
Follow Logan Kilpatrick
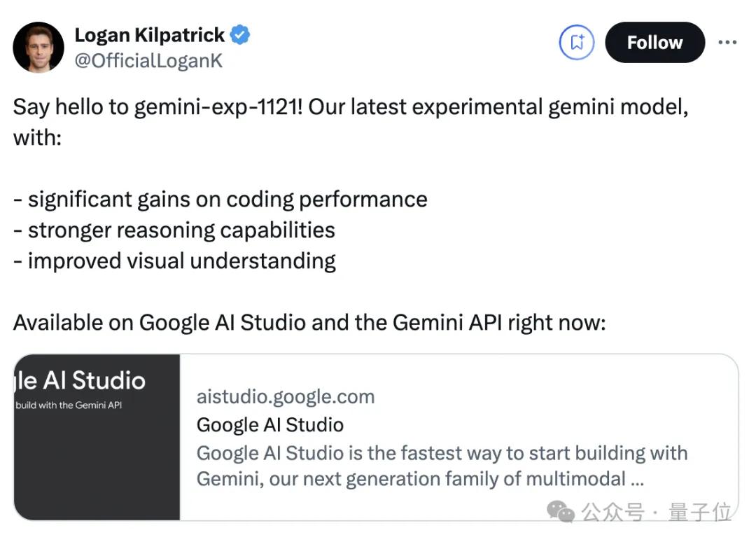[654, 43]
